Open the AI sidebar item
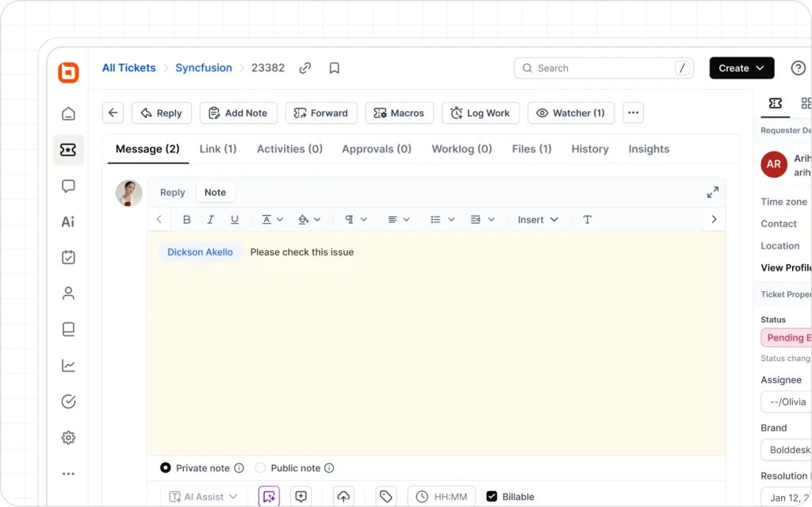 (x=68, y=222)
